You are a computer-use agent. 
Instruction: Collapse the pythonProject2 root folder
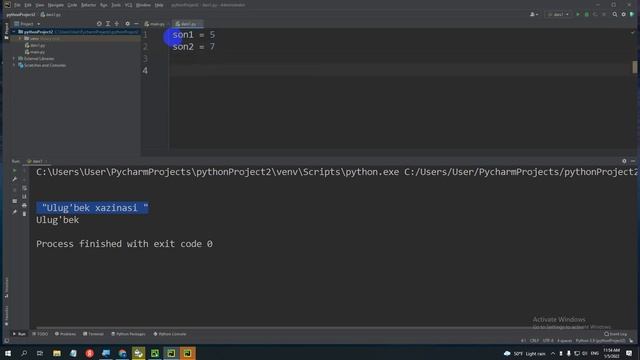(14, 32)
